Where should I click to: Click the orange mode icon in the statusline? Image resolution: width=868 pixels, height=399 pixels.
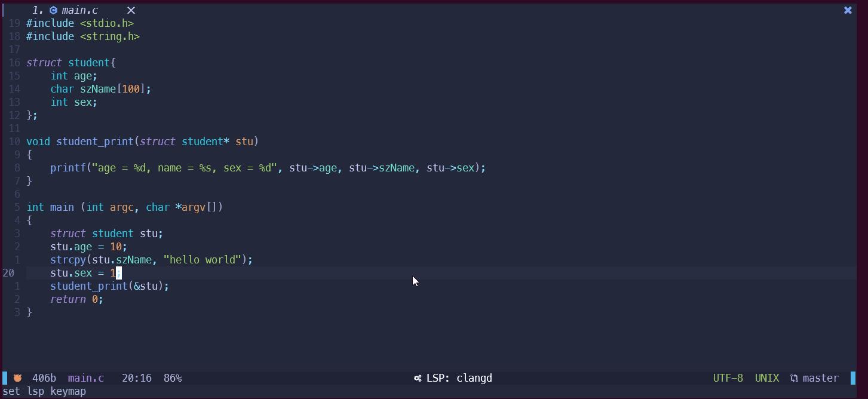18,378
